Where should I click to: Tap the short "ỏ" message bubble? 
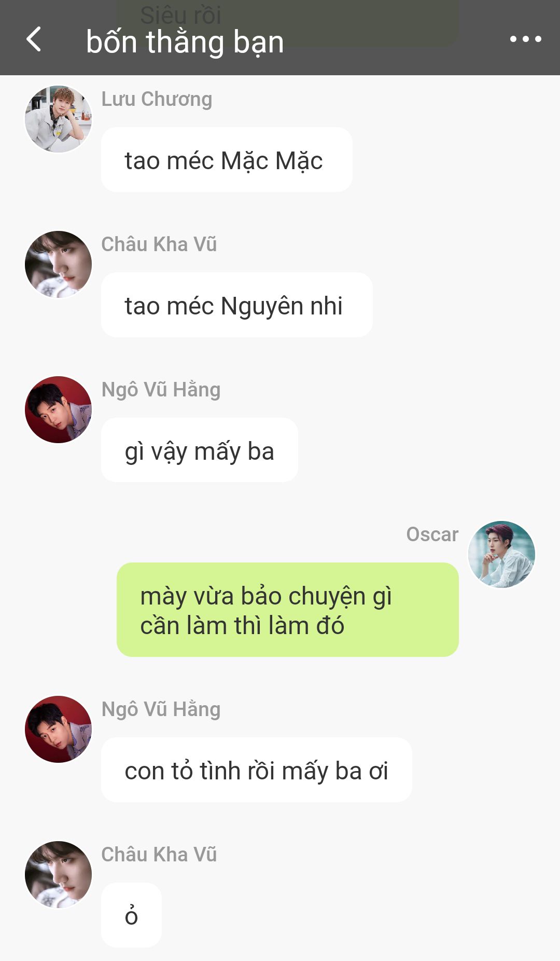131,915
